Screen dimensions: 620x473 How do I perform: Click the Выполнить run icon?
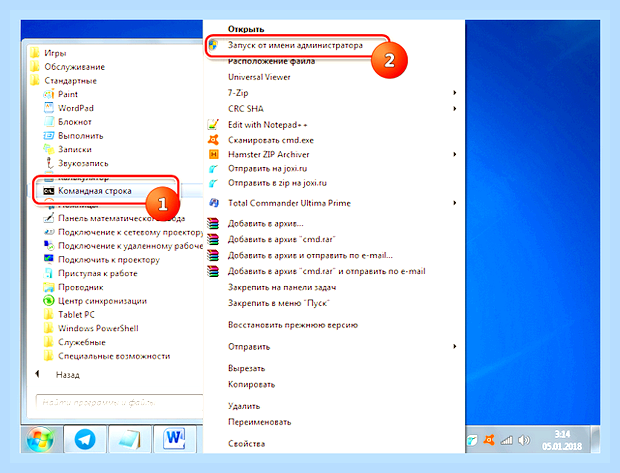pyautogui.click(x=48, y=136)
